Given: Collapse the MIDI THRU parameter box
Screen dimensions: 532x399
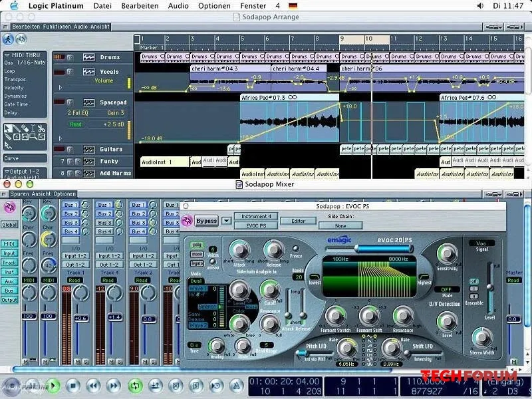Looking at the screenshot, I should (x=7, y=55).
